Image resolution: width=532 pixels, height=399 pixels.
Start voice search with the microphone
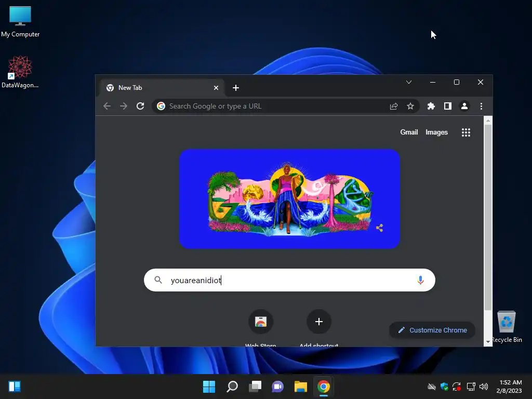click(x=420, y=280)
